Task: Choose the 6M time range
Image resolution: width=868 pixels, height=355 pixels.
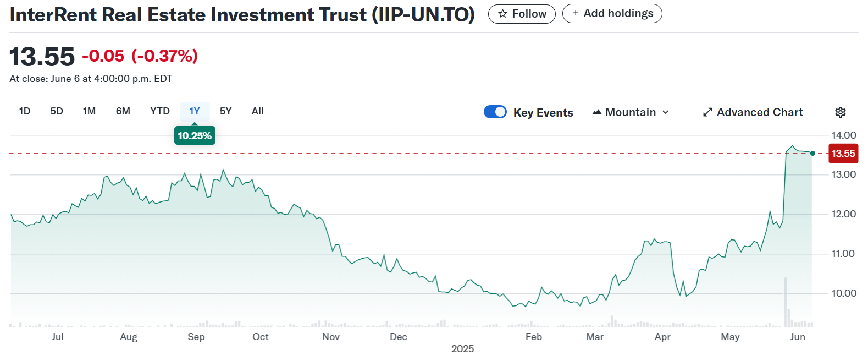Action: coord(123,111)
